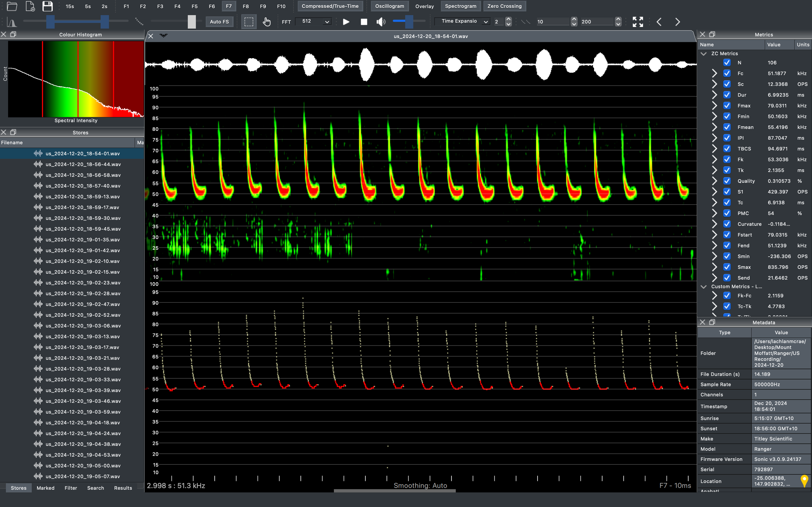Switch to the Filter tab
Screen dimensions: 812x507
coord(71,488)
